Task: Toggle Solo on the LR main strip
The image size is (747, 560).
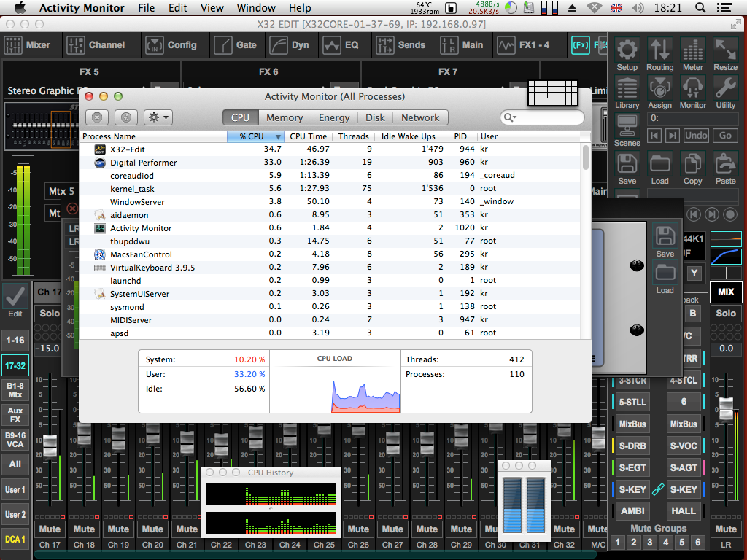Action: coord(726,313)
